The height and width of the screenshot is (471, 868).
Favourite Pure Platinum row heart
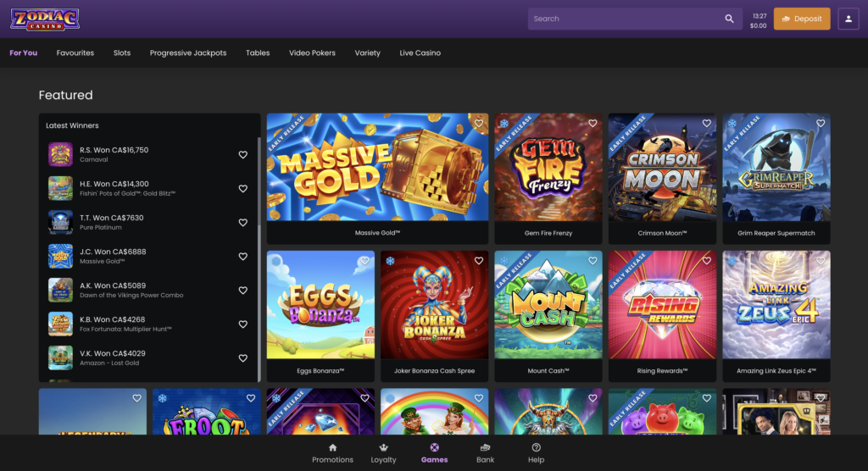[243, 223]
